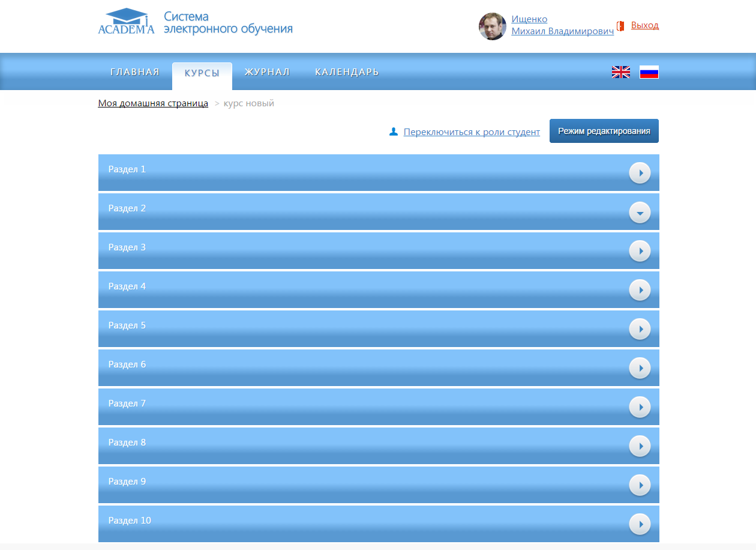Go to the Журнал tab
Screen dimensions: 756x550
(x=267, y=72)
